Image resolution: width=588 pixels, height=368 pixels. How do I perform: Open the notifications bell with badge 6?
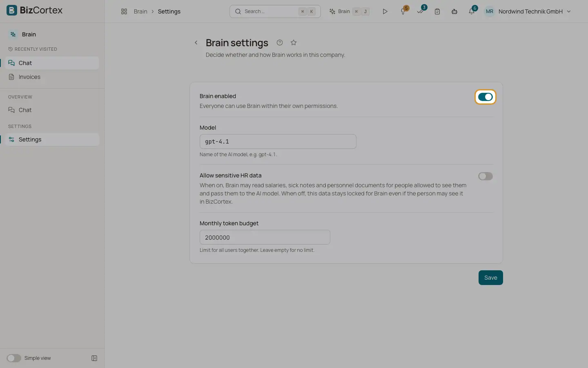click(472, 11)
